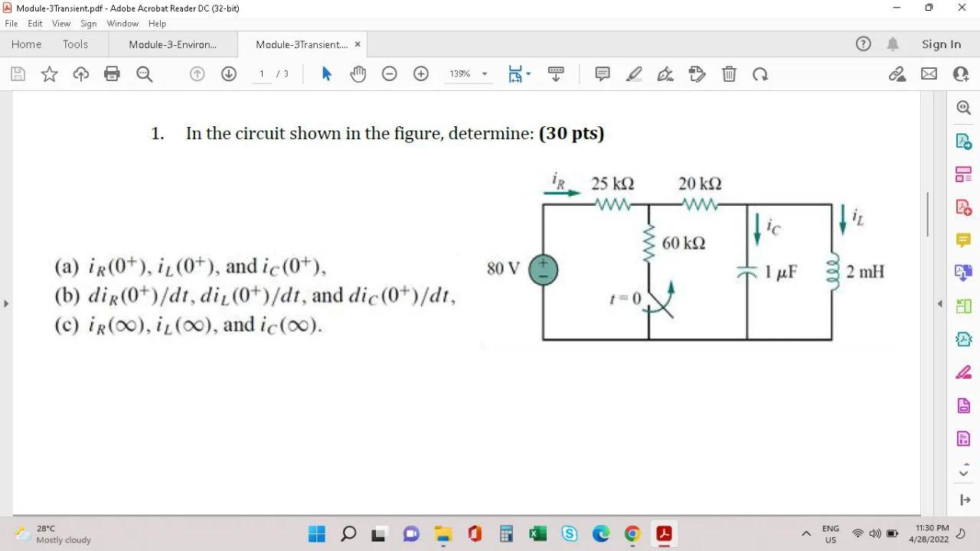The width and height of the screenshot is (980, 551).
Task: Switch to the Module-3-Environ tab
Action: point(174,44)
